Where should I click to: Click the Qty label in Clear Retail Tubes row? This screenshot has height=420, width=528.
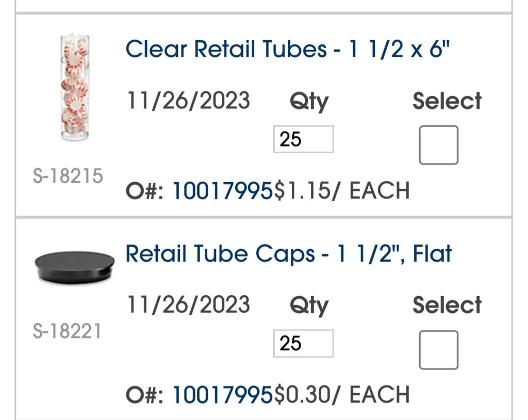click(309, 102)
